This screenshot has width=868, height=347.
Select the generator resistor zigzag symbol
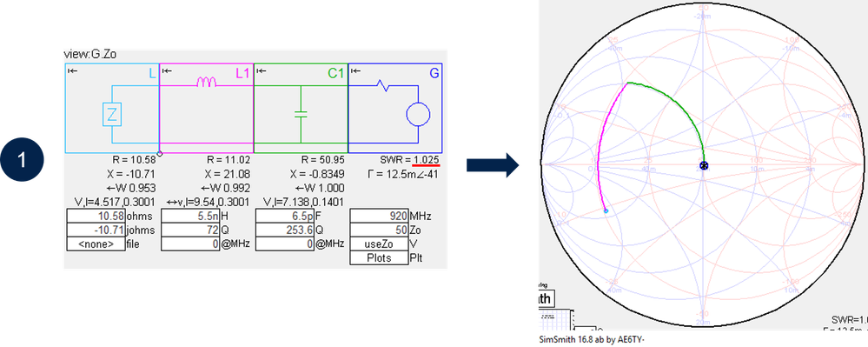click(x=382, y=84)
